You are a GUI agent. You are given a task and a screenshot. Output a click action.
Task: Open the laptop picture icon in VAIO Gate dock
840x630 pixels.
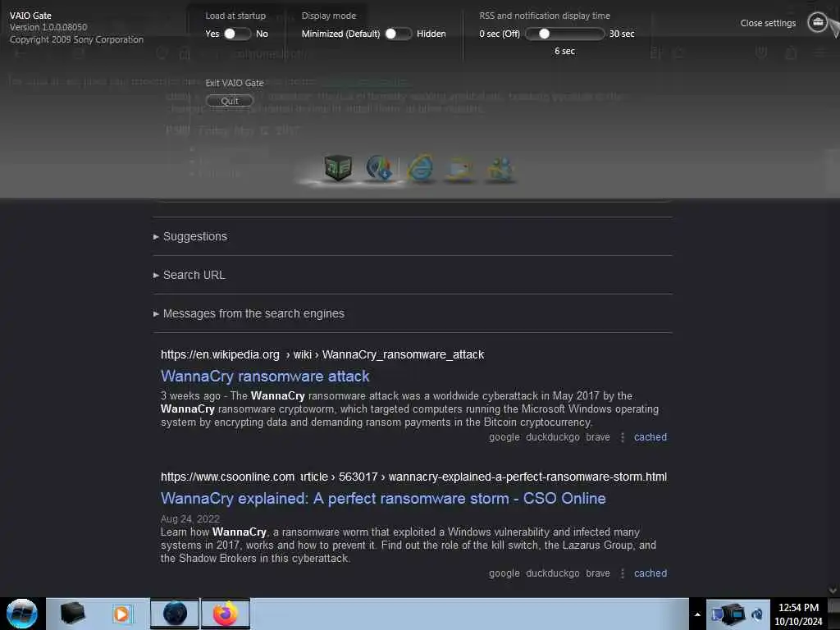pos(460,169)
